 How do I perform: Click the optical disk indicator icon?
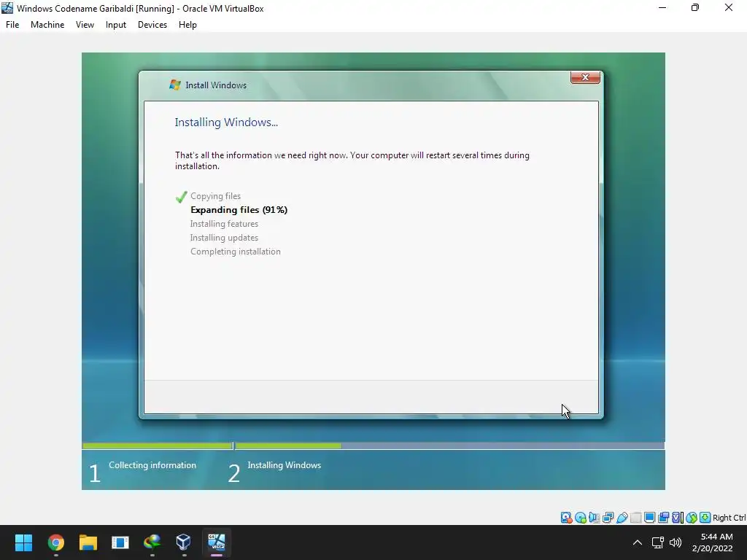click(580, 518)
